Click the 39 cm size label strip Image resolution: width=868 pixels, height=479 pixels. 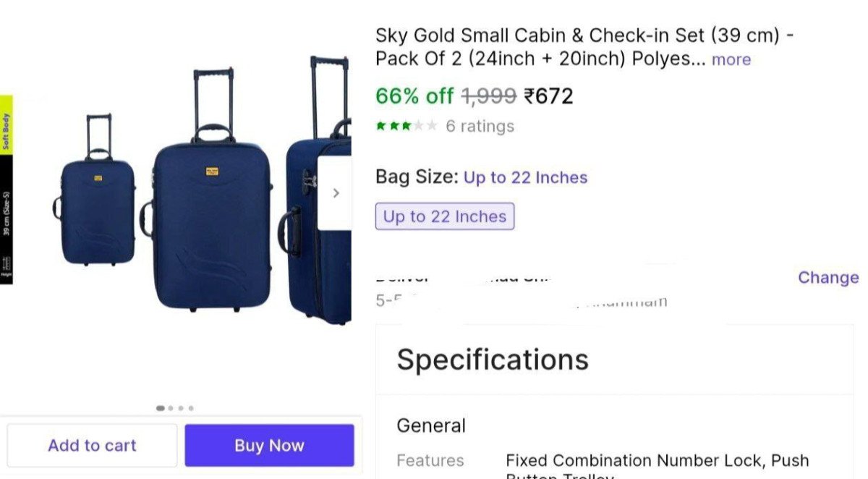click(x=7, y=213)
